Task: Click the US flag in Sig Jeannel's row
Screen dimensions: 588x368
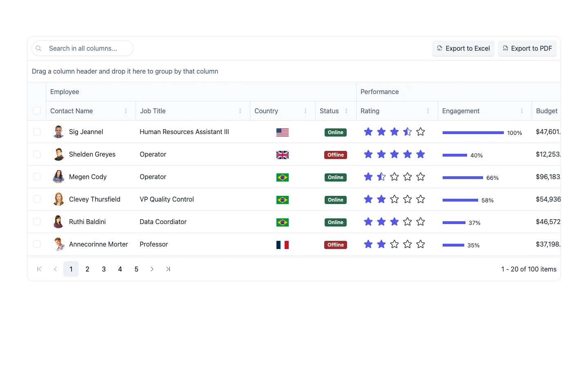Action: click(x=283, y=132)
